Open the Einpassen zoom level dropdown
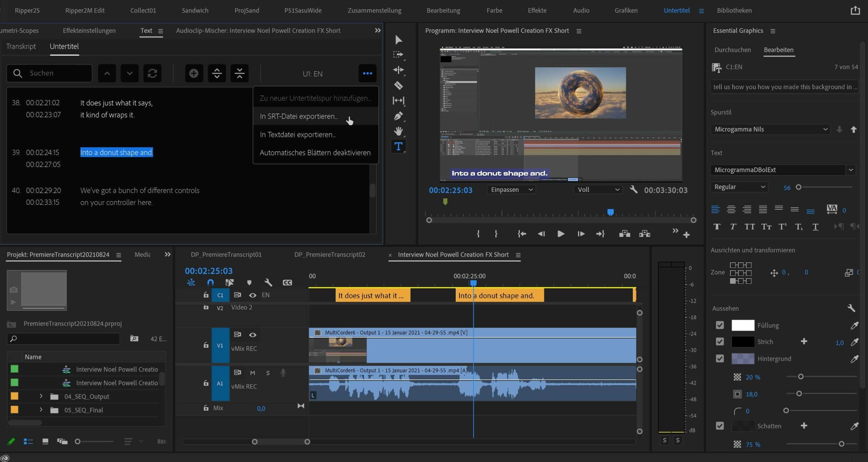 tap(511, 190)
